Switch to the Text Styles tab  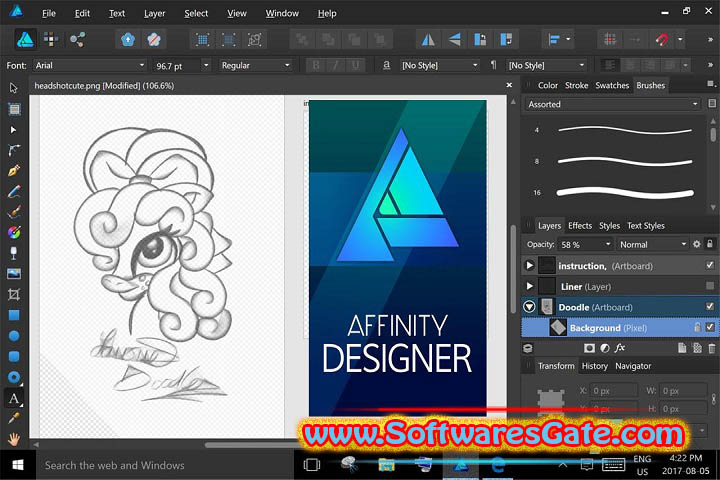click(x=646, y=226)
